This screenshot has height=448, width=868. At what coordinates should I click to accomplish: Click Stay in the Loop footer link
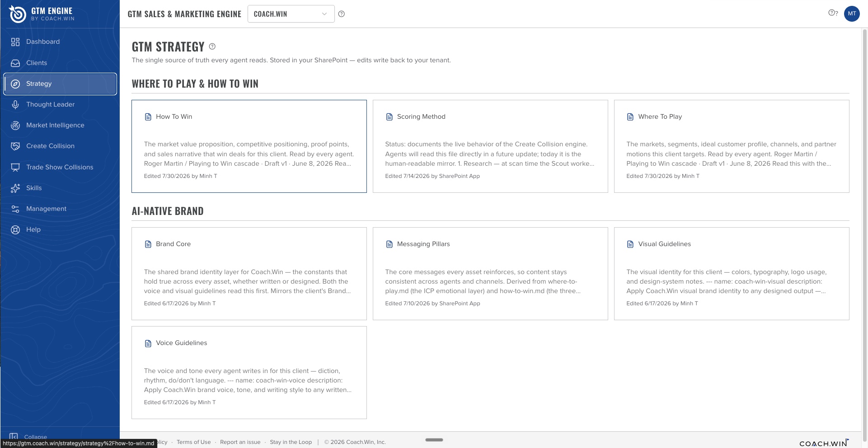(x=291, y=442)
